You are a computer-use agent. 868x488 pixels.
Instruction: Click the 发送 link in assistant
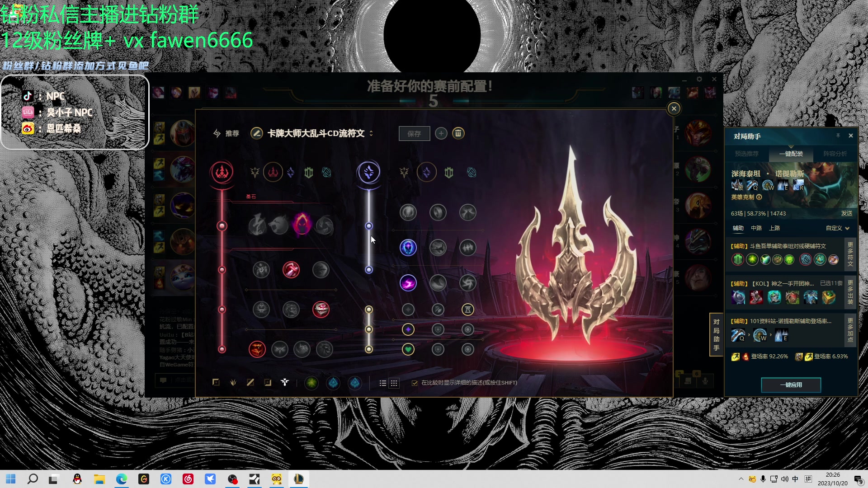846,213
